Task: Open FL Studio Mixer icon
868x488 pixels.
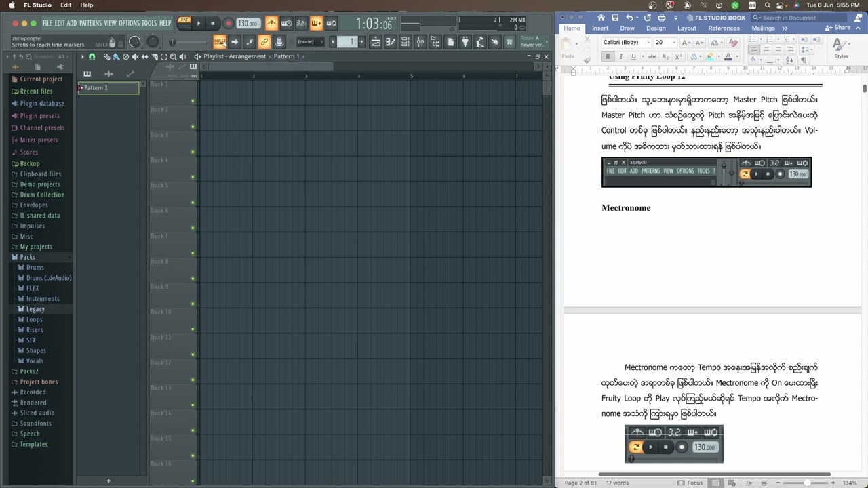Action: tap(420, 42)
